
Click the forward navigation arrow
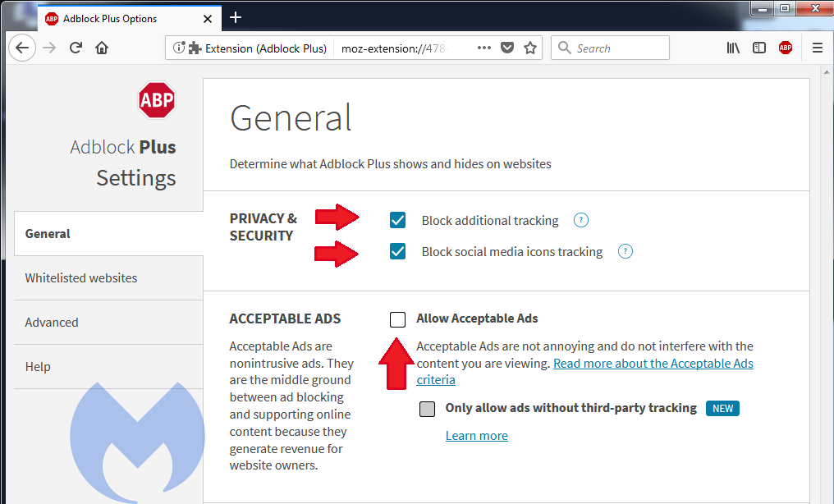pyautogui.click(x=49, y=48)
